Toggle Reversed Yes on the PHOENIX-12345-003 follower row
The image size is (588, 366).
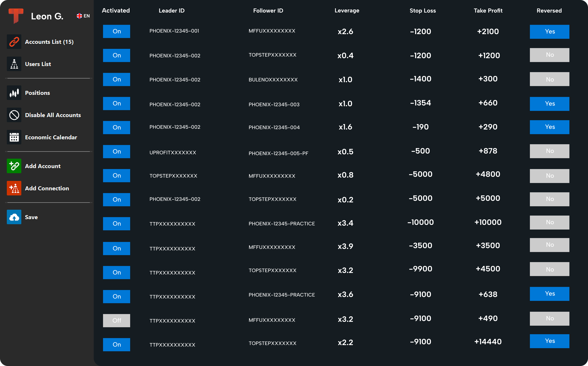point(549,104)
